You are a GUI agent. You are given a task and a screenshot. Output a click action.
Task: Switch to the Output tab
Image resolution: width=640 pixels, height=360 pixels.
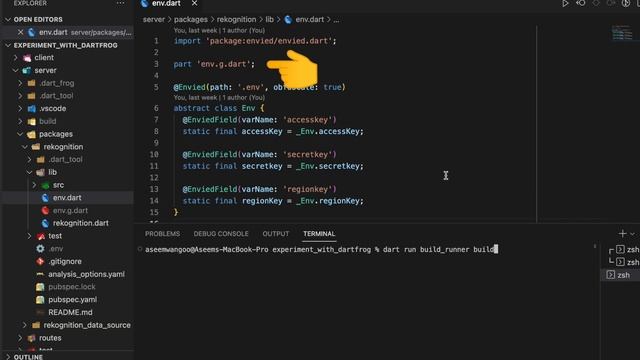coord(276,233)
